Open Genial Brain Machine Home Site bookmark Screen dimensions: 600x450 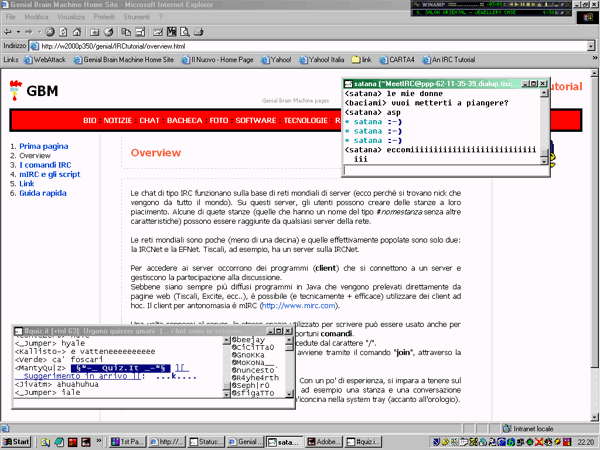point(124,60)
